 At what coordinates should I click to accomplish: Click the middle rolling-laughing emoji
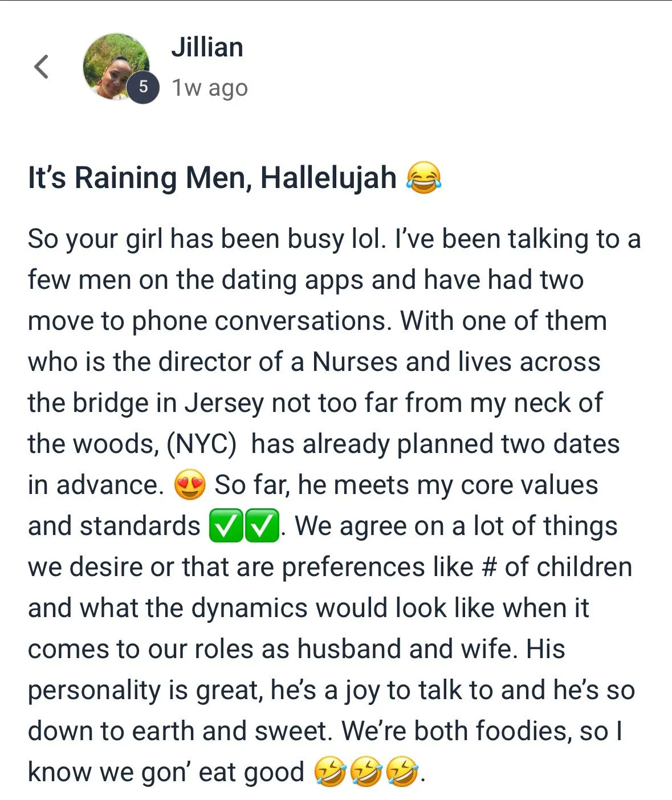point(365,772)
